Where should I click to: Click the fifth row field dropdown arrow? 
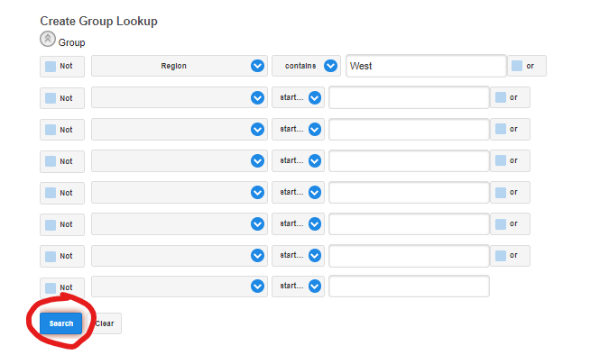pyautogui.click(x=258, y=192)
